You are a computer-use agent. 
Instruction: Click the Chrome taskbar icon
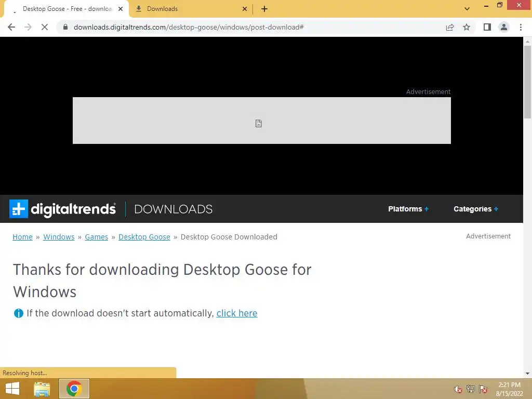tap(74, 389)
